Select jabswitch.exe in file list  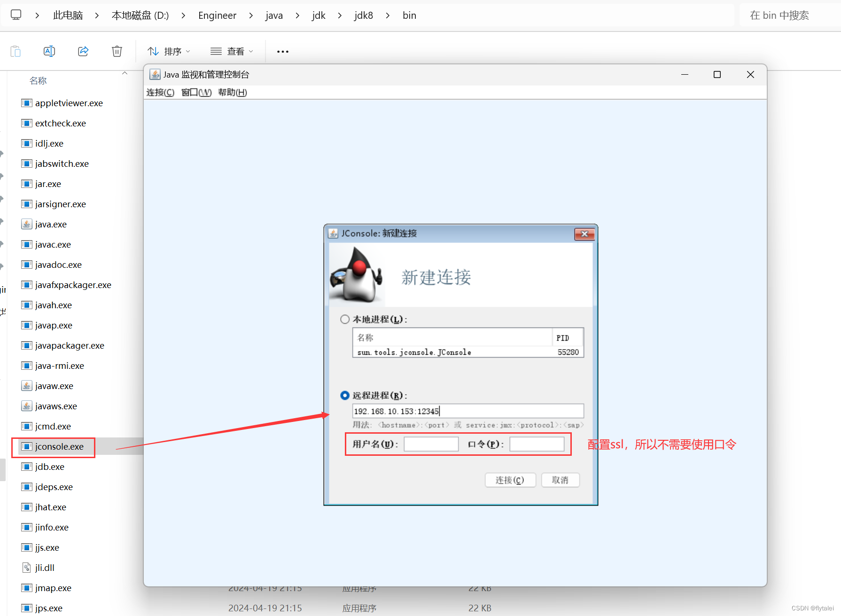(x=62, y=164)
